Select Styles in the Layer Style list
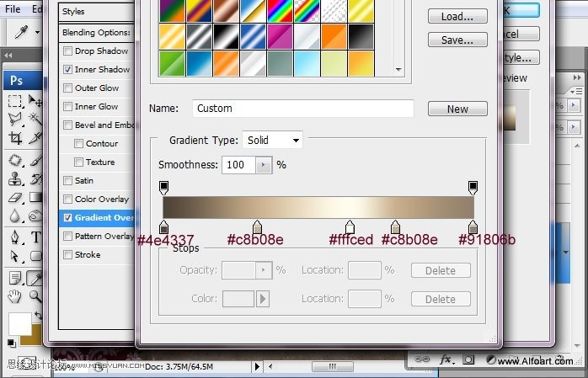This screenshot has height=378, width=588. 97,12
